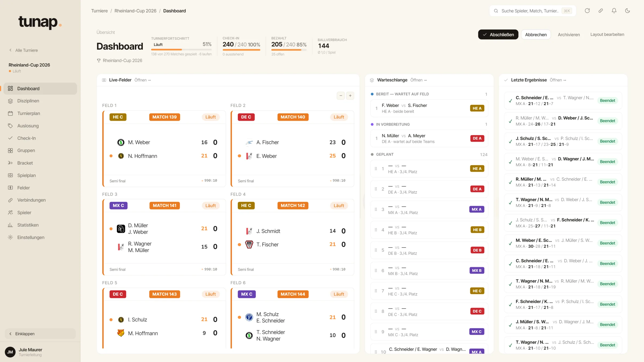Select N. Müller vs A. Meyer queue entry
The height and width of the screenshot is (362, 644).
[429, 138]
